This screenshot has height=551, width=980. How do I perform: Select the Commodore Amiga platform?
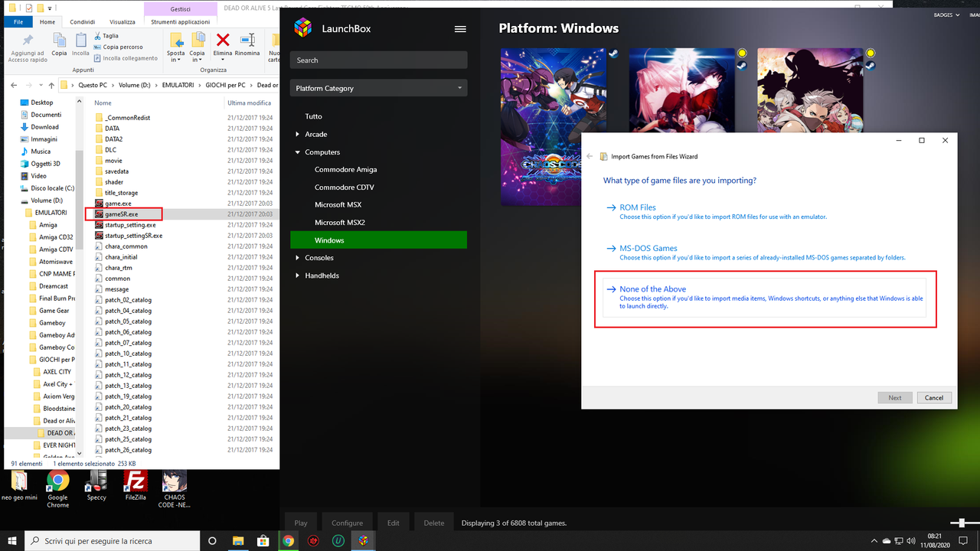pyautogui.click(x=345, y=170)
